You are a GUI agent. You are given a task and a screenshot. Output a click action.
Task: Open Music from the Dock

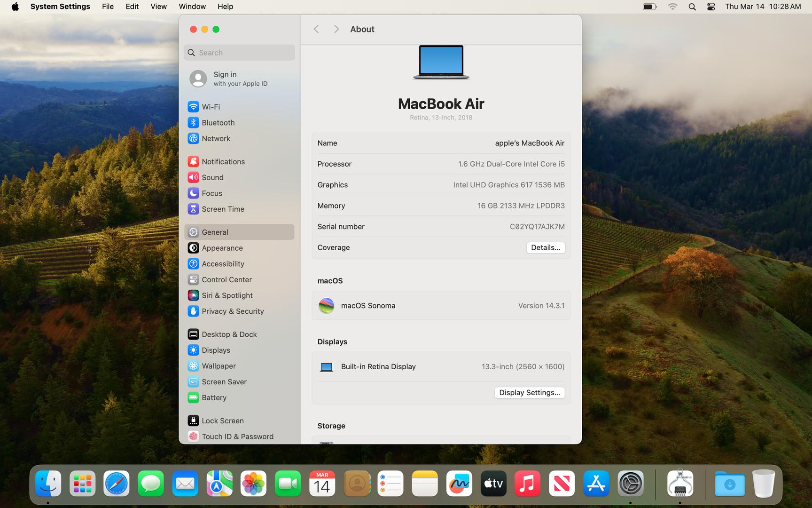tap(527, 484)
